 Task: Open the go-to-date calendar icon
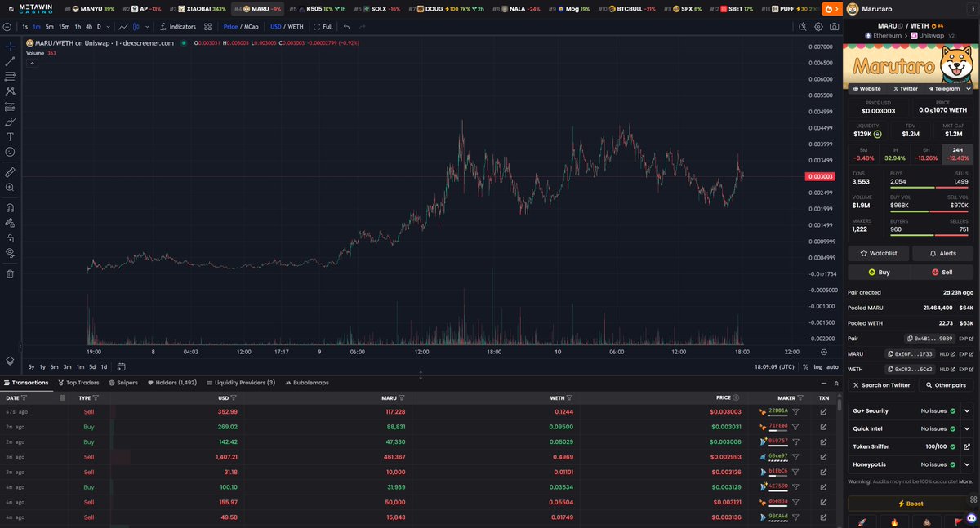(x=121, y=366)
